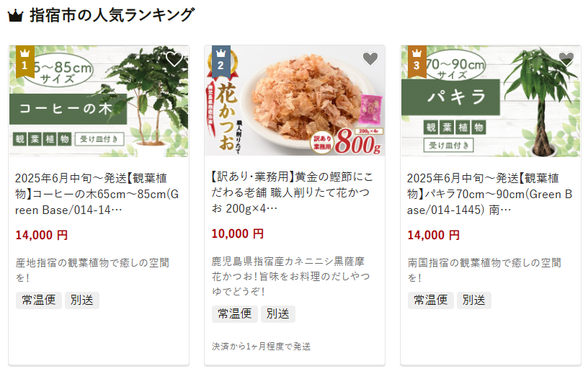Open the コーヒーの木 product image
The height and width of the screenshot is (374, 588).
point(99,101)
